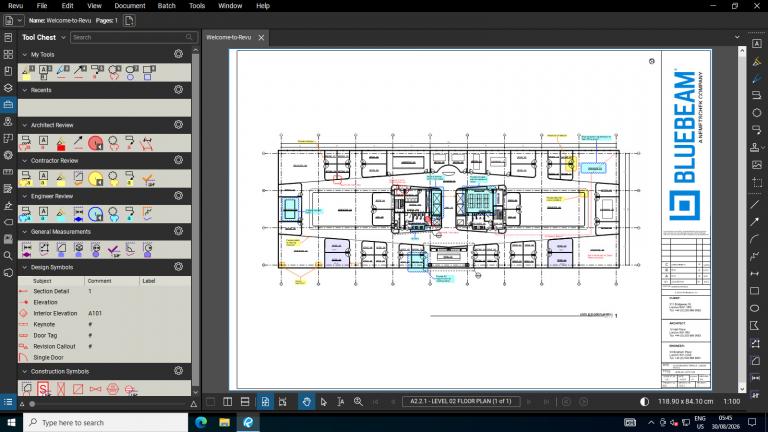Select the Ellipse tool on right toolbar

coord(755,308)
